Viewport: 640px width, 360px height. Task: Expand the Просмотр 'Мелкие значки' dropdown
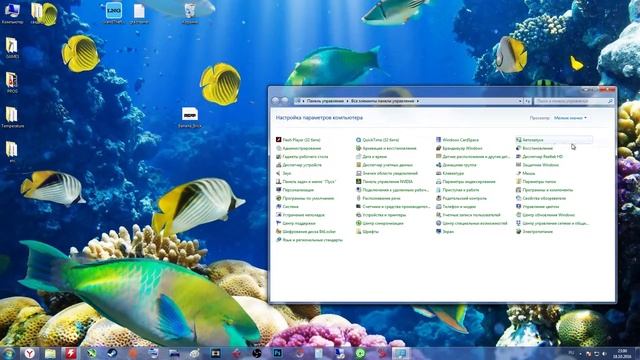point(570,118)
